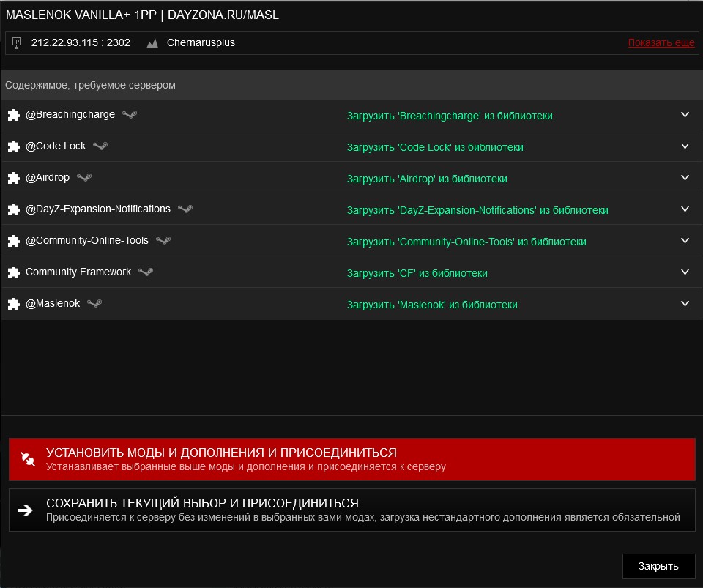Open the 'Показать еще' link
Screen dimensions: 703x588
coord(661,42)
